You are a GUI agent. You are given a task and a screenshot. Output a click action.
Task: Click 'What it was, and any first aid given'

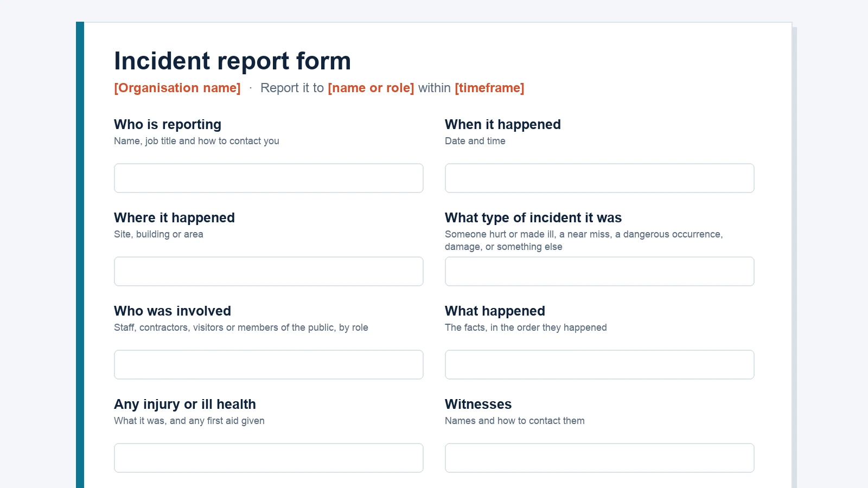click(189, 421)
